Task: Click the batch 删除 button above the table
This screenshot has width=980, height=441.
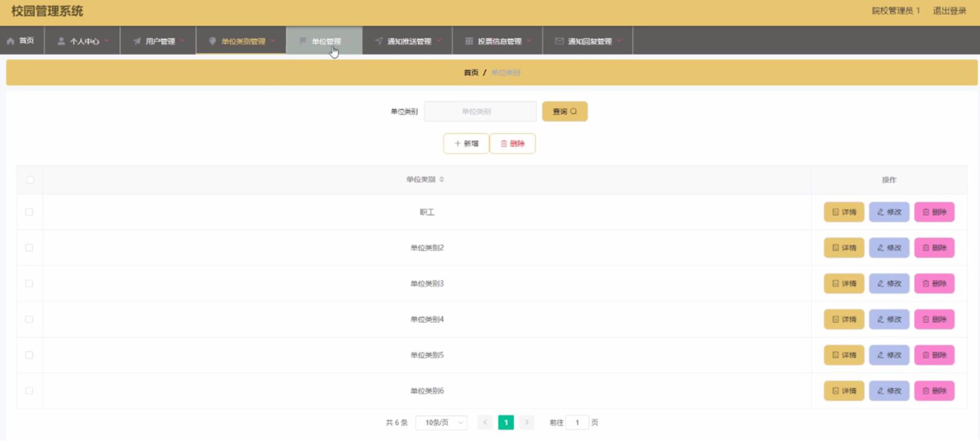Action: [x=512, y=143]
